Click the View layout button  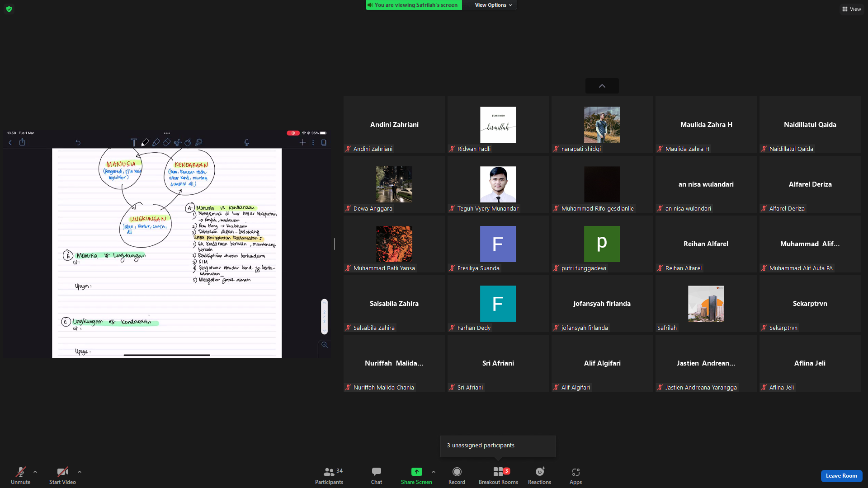click(x=851, y=9)
